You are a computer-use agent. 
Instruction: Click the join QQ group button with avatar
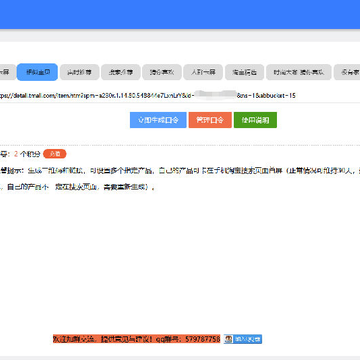(243, 339)
